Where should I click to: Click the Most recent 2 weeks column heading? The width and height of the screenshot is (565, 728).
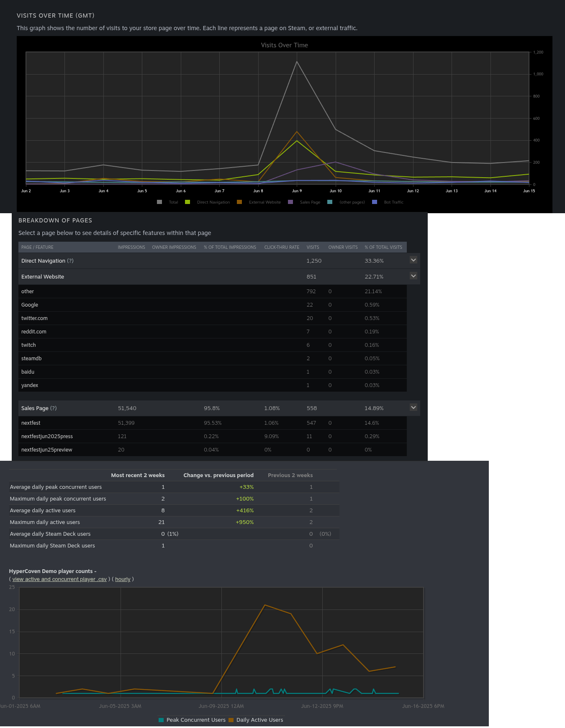(138, 475)
